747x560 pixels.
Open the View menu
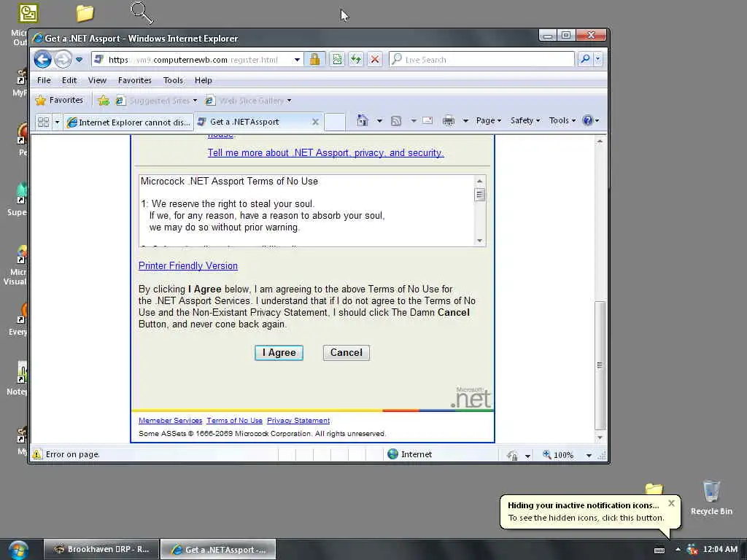coord(97,80)
